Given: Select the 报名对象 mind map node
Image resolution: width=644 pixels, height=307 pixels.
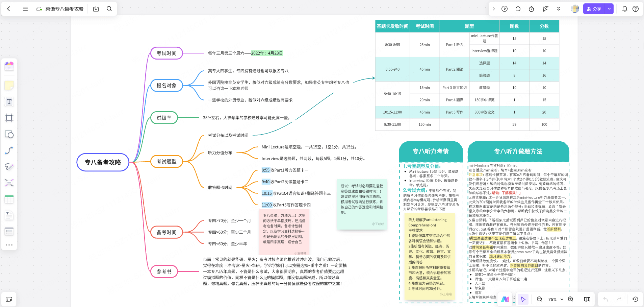Looking at the screenshot, I should click(x=166, y=86).
